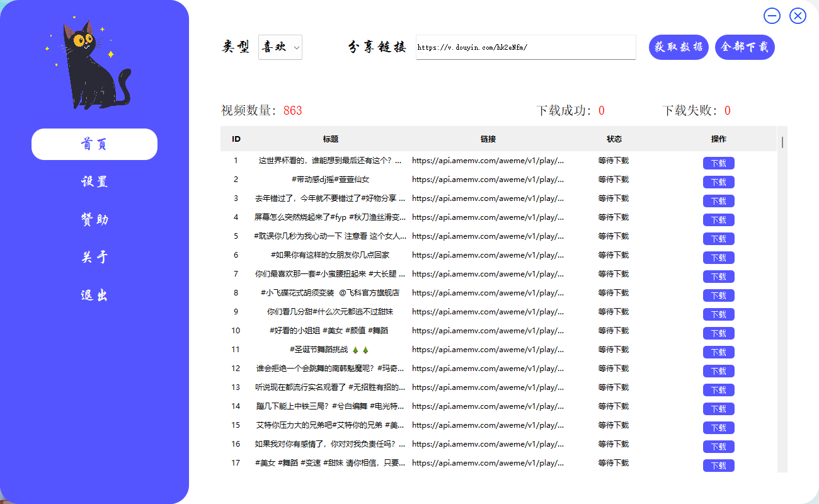This screenshot has width=819, height=504.
Task: Click the 标题 column header
Action: 331,139
